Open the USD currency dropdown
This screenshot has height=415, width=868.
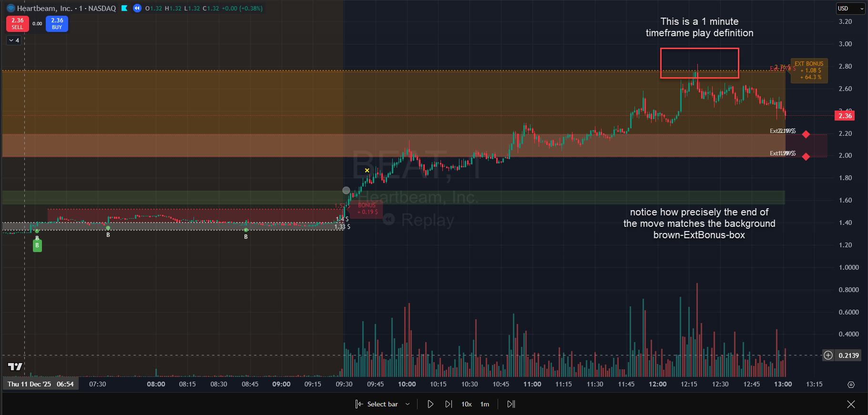tap(851, 9)
